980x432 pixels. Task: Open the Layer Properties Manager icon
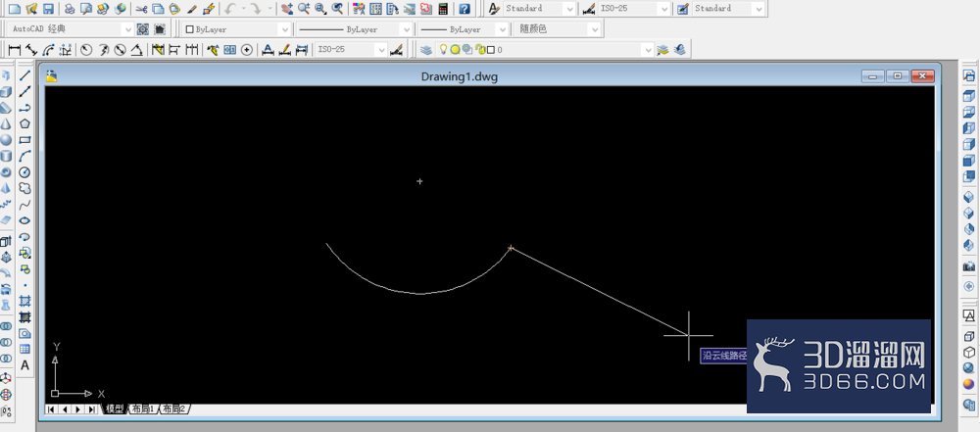pos(425,50)
